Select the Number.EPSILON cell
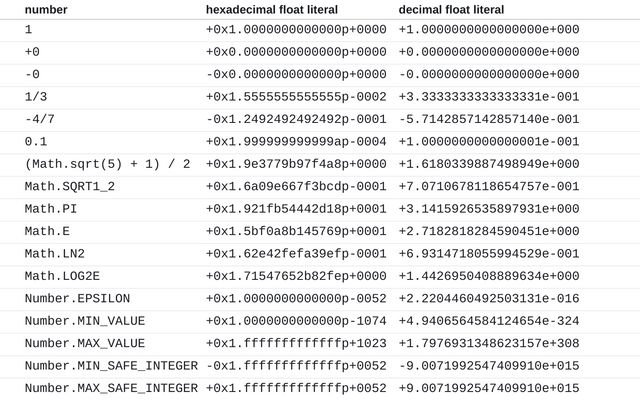This screenshot has height=400, width=640. click(77, 299)
